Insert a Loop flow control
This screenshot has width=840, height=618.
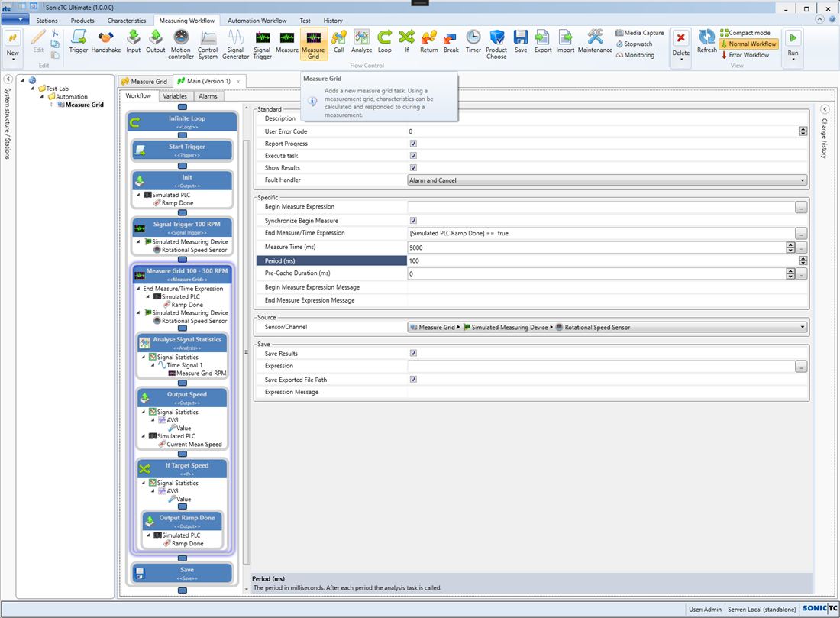[x=385, y=42]
